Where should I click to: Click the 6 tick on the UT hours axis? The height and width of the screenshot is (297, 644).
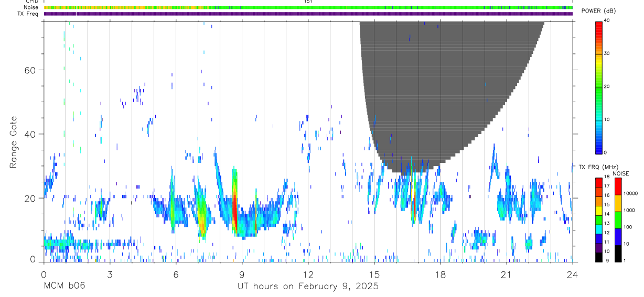click(x=176, y=274)
